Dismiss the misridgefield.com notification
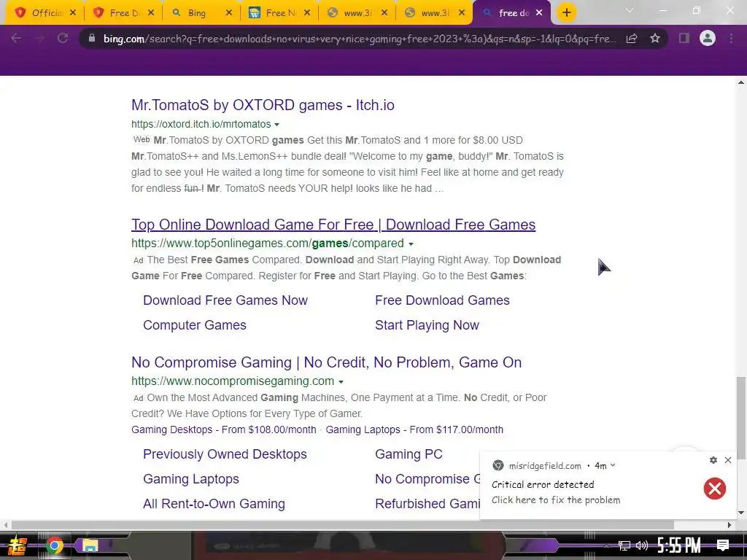The height and width of the screenshot is (560, 747). coord(728,460)
